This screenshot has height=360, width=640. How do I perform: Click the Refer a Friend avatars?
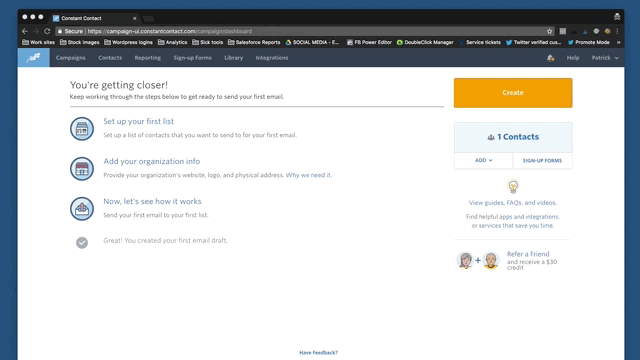click(x=478, y=260)
